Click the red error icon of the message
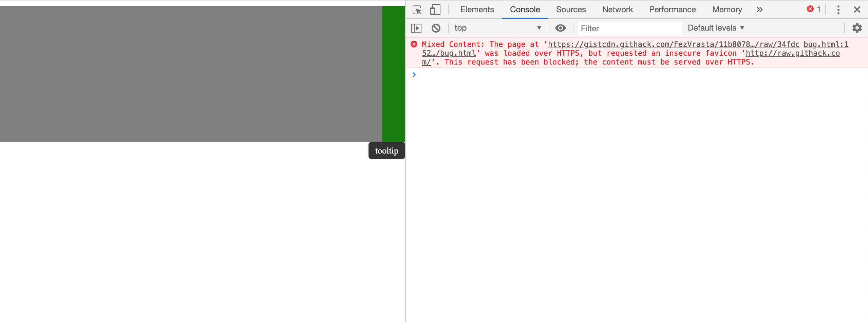The image size is (868, 322). 414,44
